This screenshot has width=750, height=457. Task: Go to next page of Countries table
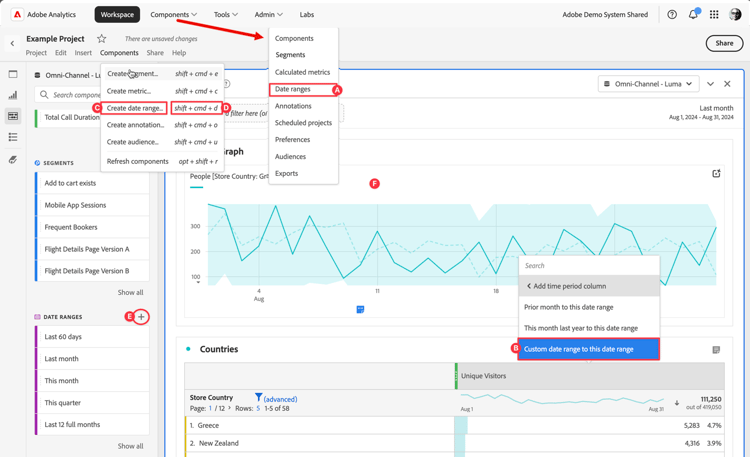click(x=230, y=408)
